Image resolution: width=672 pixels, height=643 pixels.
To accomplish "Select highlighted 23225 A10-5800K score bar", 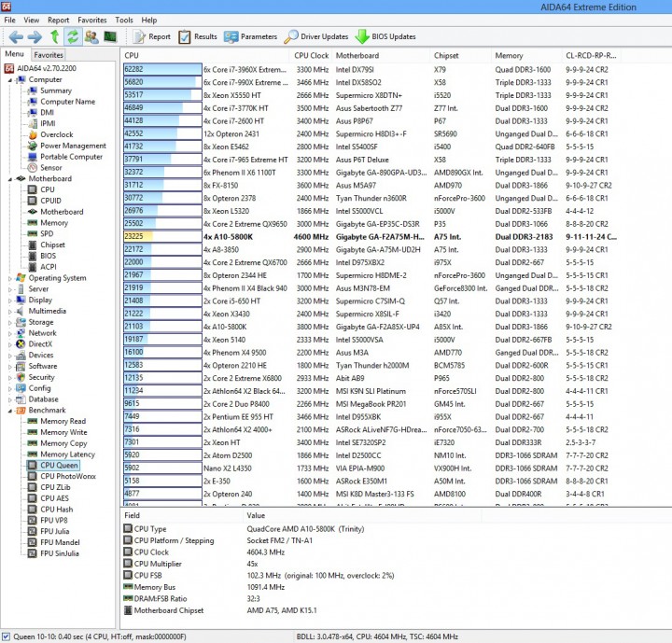I will coord(162,237).
